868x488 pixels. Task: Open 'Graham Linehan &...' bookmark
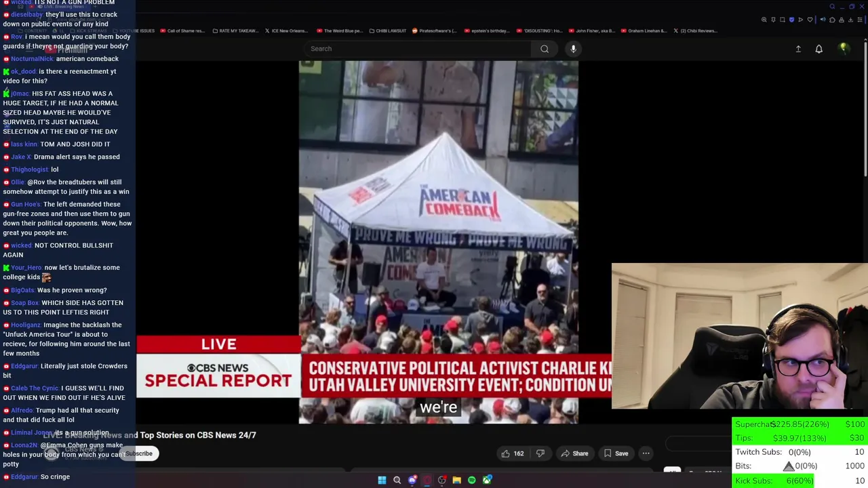click(644, 30)
